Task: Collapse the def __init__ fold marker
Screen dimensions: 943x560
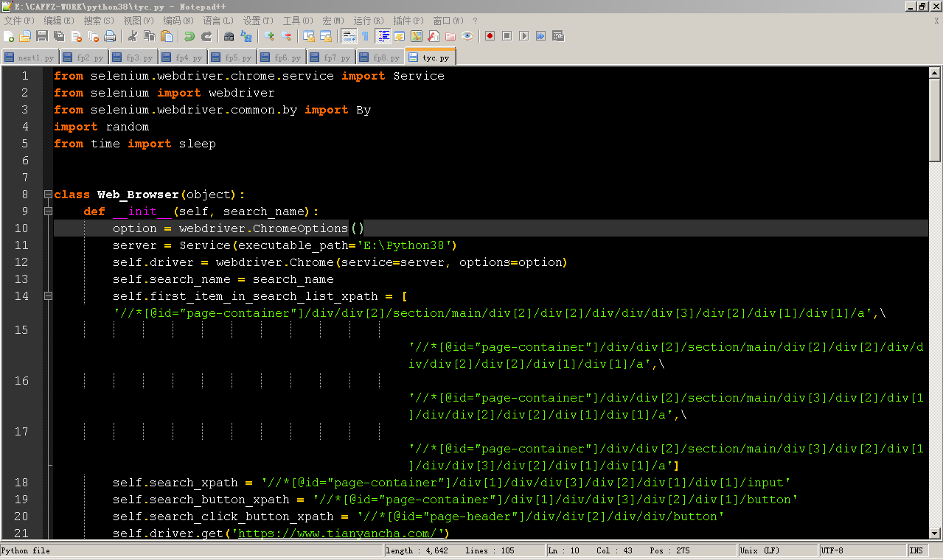Action: [x=48, y=211]
